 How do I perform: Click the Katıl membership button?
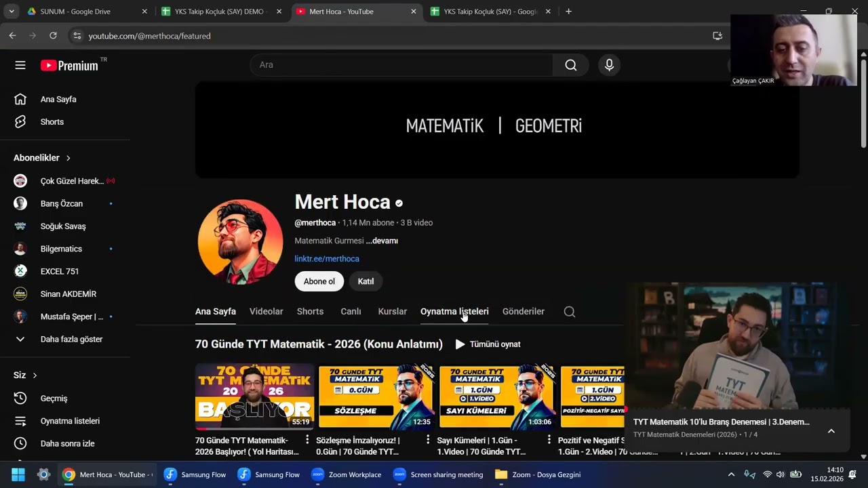[366, 281]
